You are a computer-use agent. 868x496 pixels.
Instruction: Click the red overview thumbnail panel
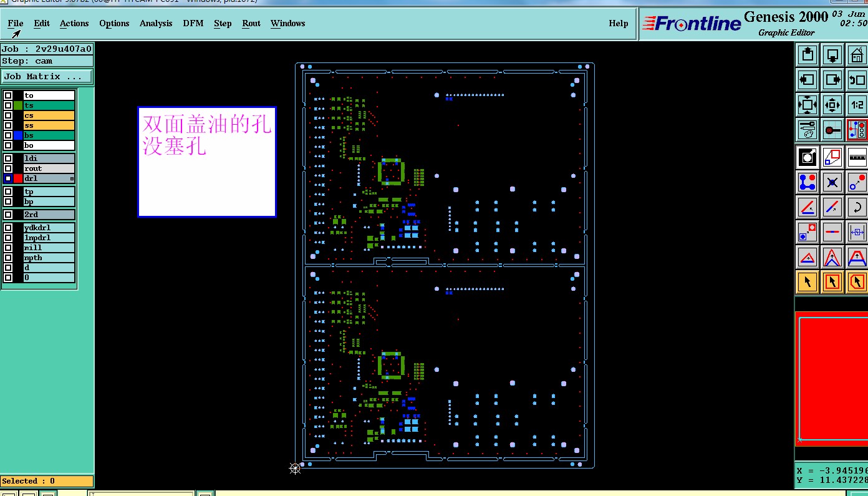[x=832, y=379]
